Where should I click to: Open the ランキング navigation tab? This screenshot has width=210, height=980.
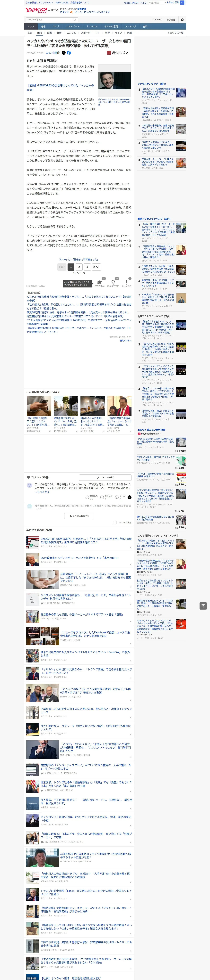[x=130, y=27]
